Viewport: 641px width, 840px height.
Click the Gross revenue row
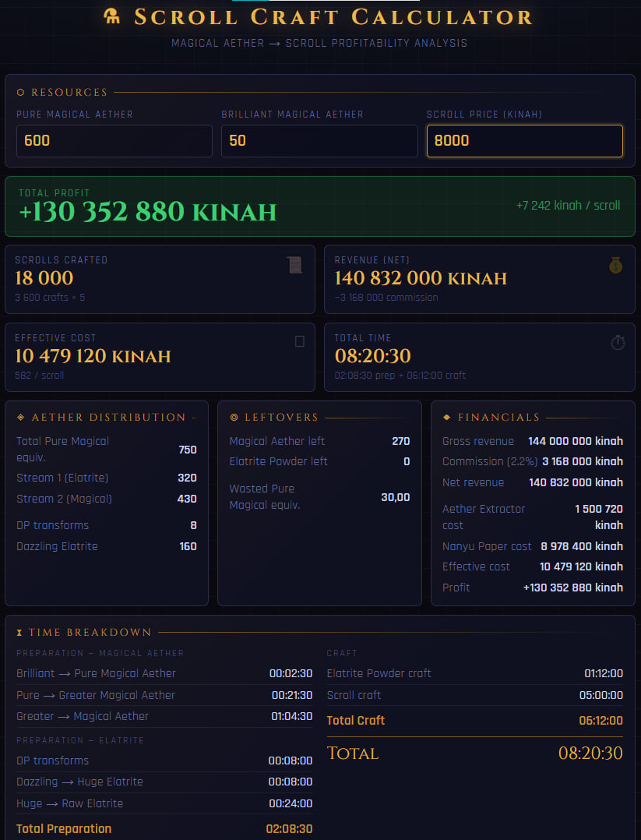click(x=533, y=441)
